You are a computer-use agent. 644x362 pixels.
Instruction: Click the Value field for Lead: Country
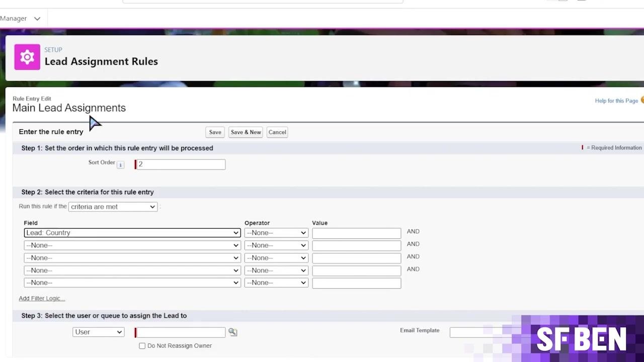357,233
